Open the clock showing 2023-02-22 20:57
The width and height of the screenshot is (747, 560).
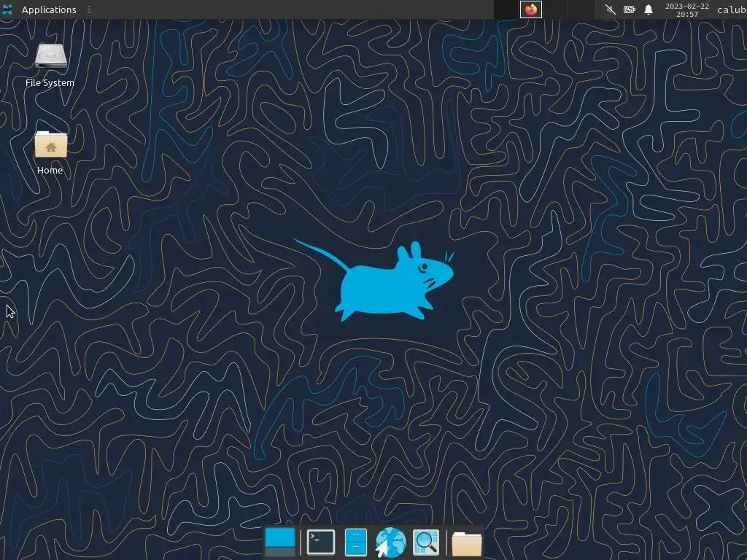pyautogui.click(x=687, y=10)
